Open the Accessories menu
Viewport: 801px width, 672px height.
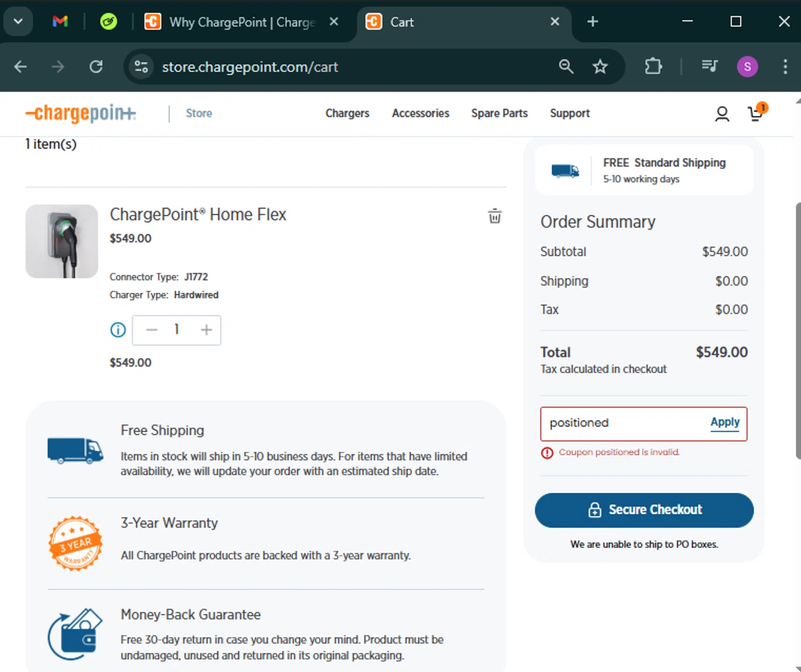pyautogui.click(x=421, y=113)
